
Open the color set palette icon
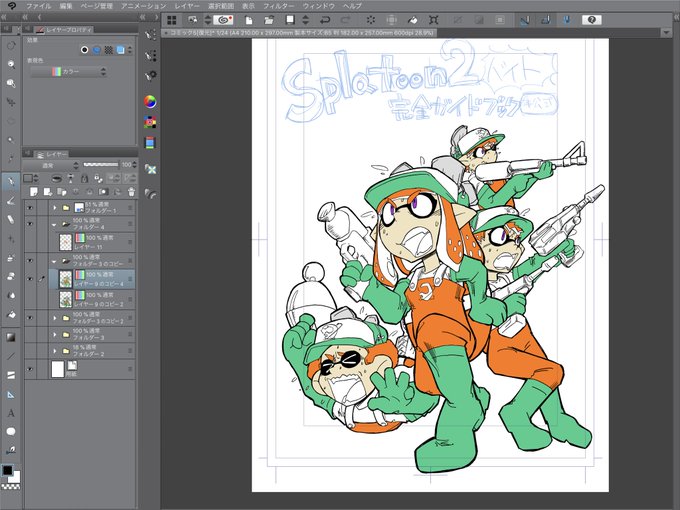[150, 122]
